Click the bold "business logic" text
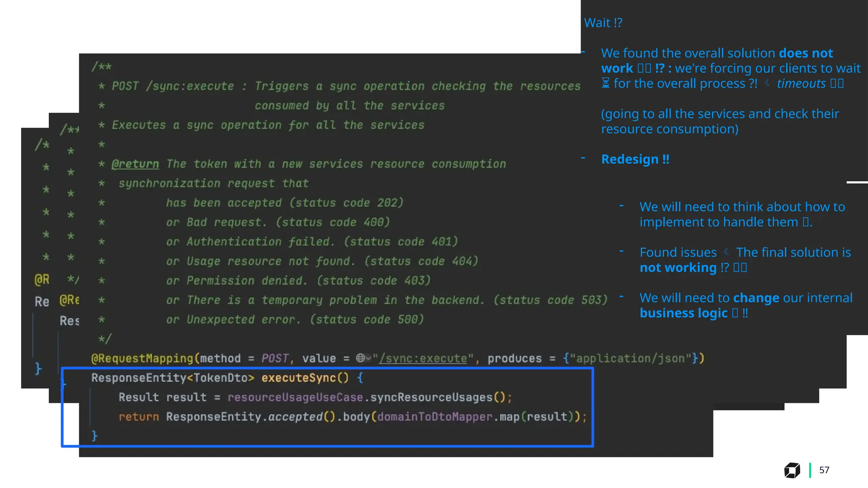Image resolution: width=868 pixels, height=488 pixels. 683,313
